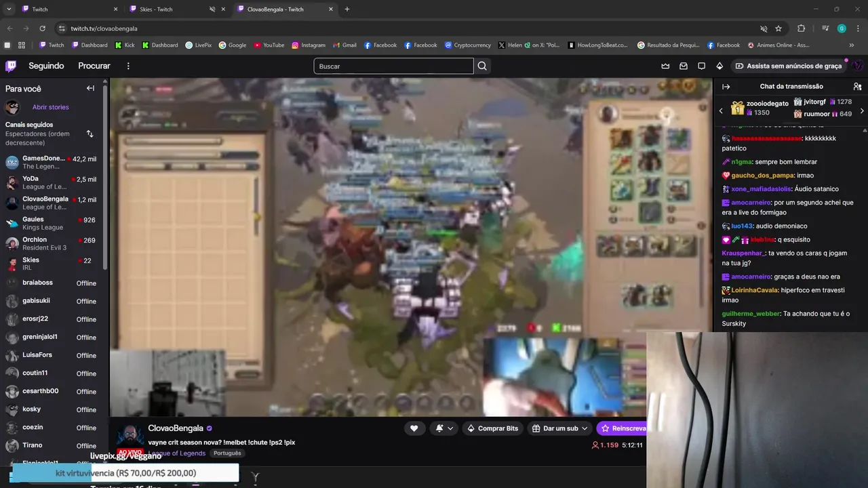Open the Kick bookmark
Viewport: 868px width, 488px height.
click(125, 45)
